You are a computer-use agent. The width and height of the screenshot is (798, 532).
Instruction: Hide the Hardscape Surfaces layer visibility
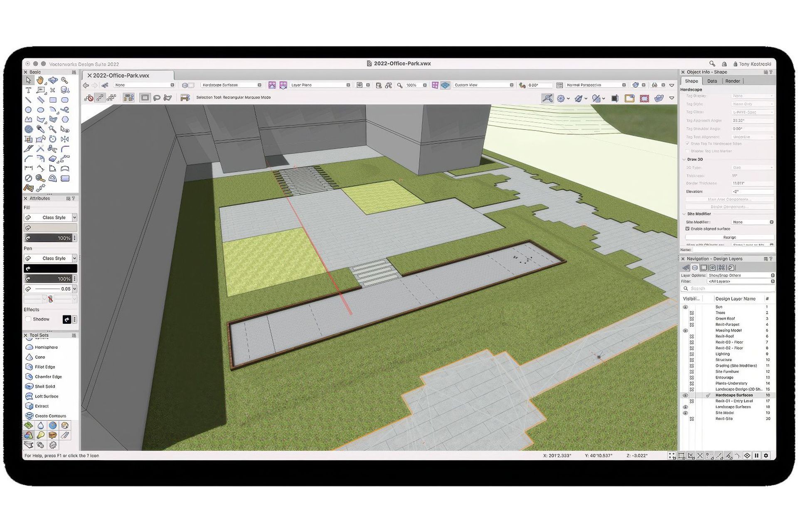point(686,395)
